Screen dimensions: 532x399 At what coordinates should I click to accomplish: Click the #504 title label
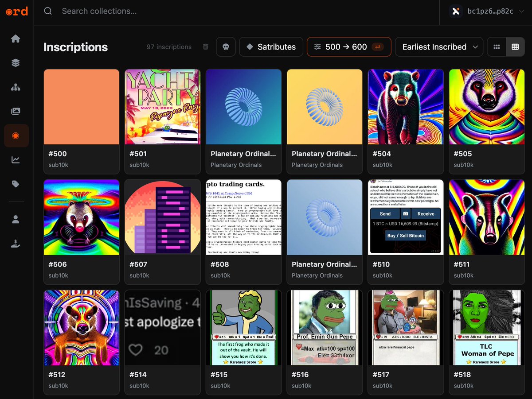click(382, 154)
